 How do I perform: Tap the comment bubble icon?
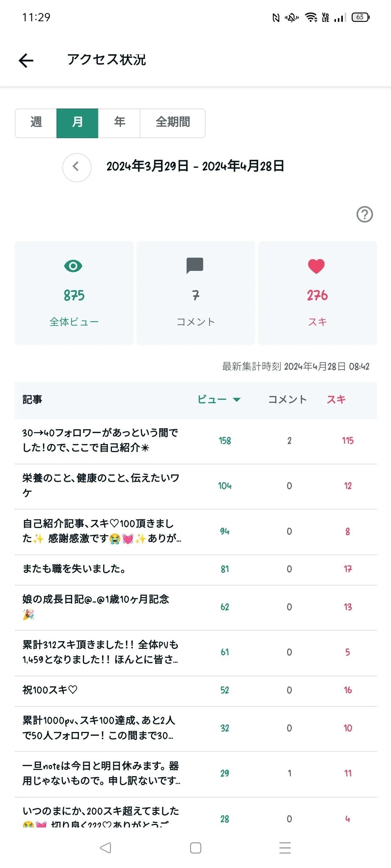(195, 266)
